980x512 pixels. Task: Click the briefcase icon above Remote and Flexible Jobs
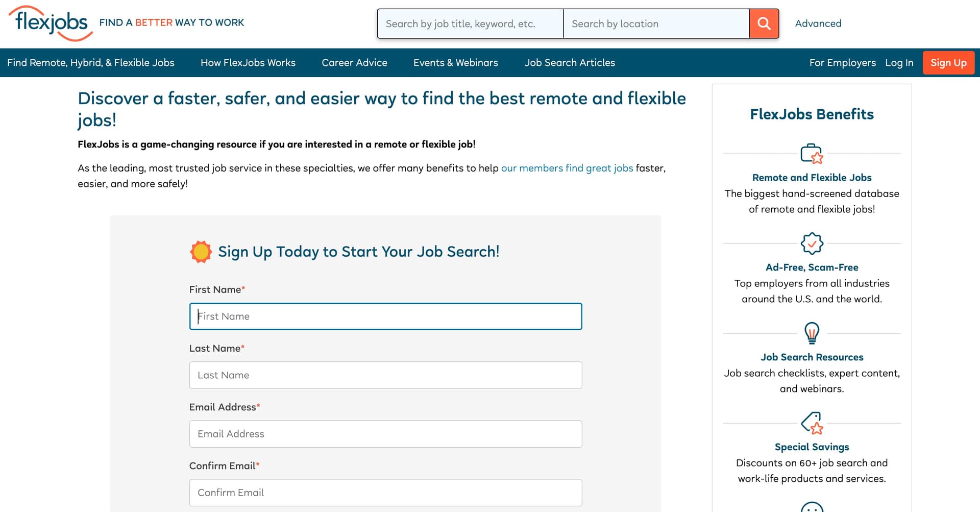pos(812,155)
